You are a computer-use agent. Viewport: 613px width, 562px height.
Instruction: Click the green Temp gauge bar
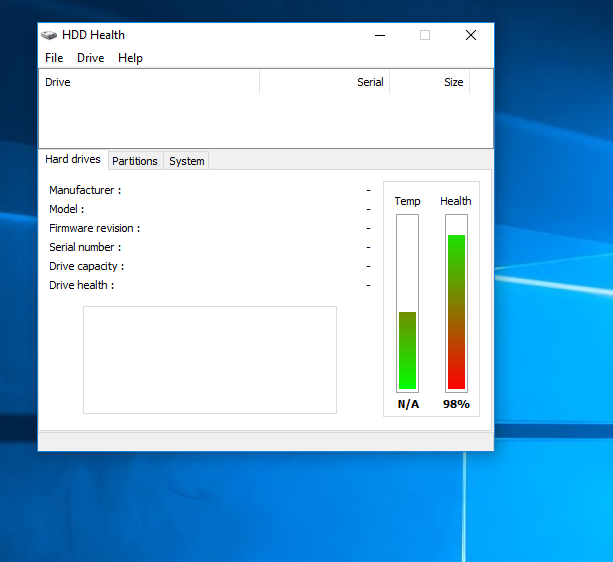point(408,350)
